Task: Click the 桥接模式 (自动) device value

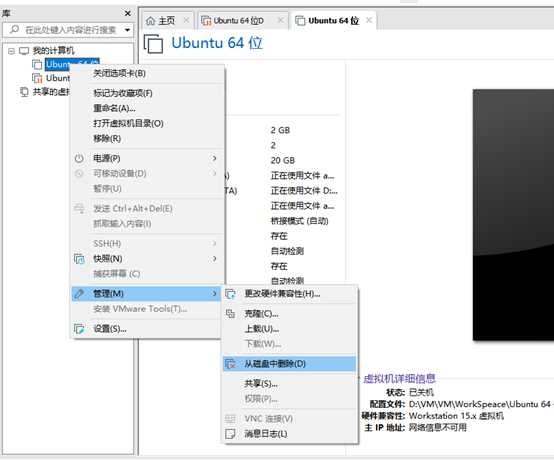Action: (300, 221)
